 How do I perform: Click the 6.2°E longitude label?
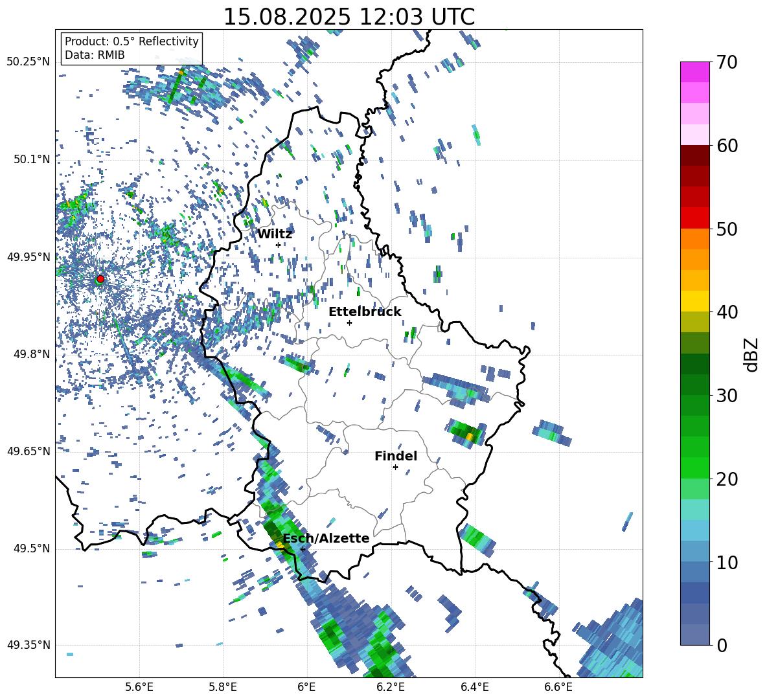click(x=391, y=687)
